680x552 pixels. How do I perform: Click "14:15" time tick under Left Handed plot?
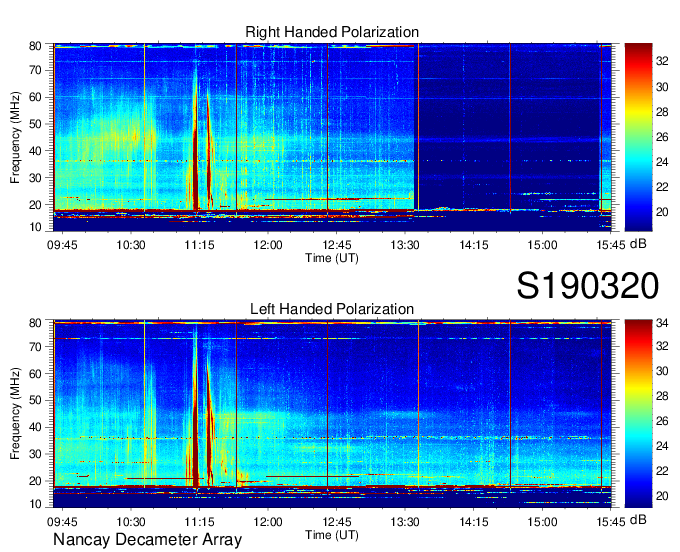click(474, 522)
